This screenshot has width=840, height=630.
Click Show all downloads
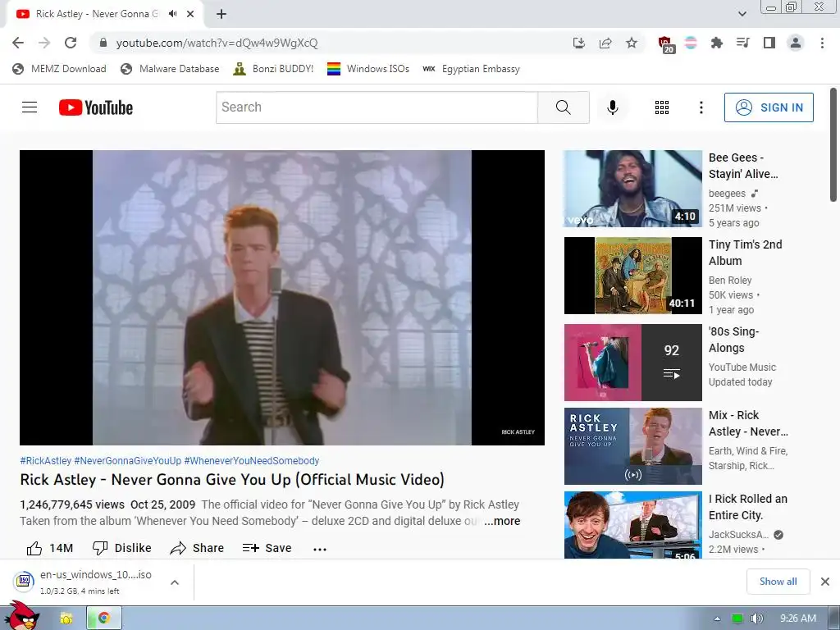pos(778,582)
